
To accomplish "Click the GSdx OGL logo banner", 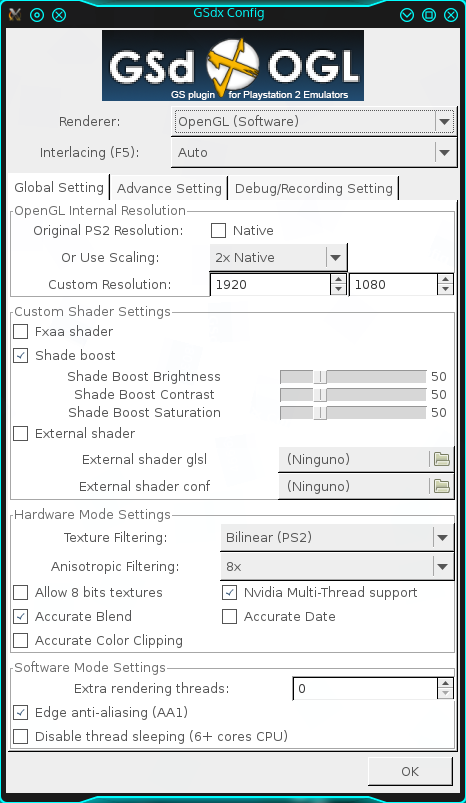I will [233, 66].
